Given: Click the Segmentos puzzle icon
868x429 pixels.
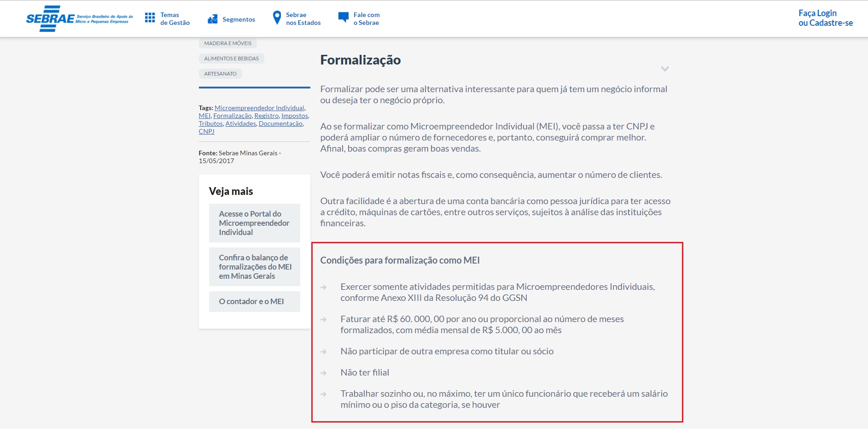Looking at the screenshot, I should coord(213,19).
